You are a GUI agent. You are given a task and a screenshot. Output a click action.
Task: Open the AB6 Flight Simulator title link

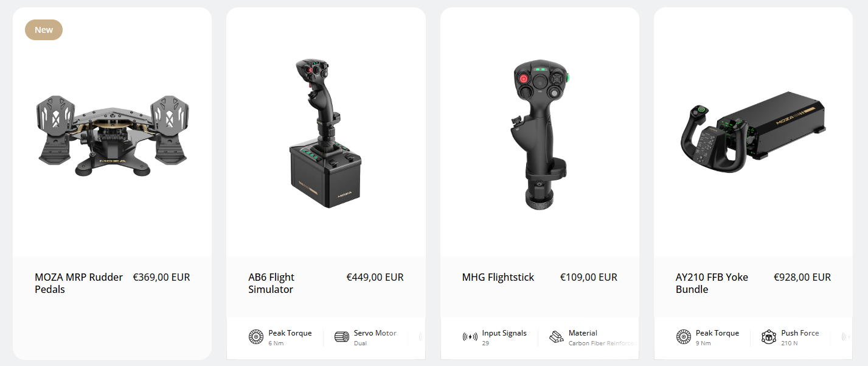pyautogui.click(x=271, y=283)
